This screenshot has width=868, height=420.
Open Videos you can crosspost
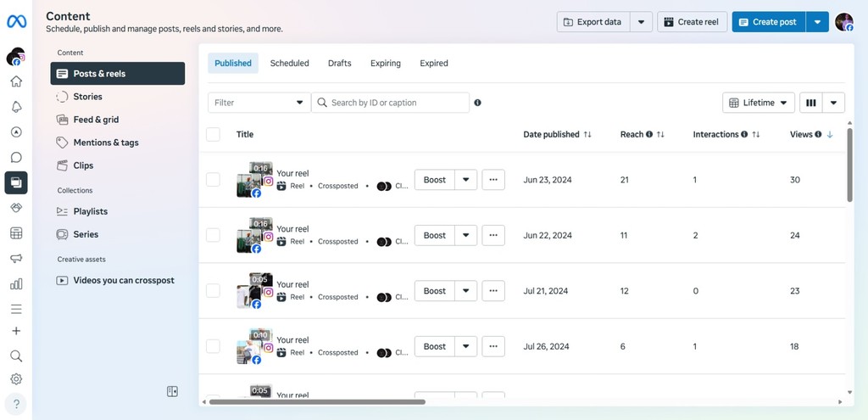pos(117,280)
